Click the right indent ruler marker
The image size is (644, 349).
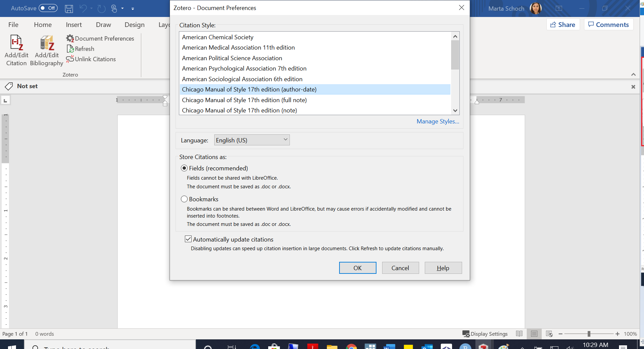(x=477, y=102)
